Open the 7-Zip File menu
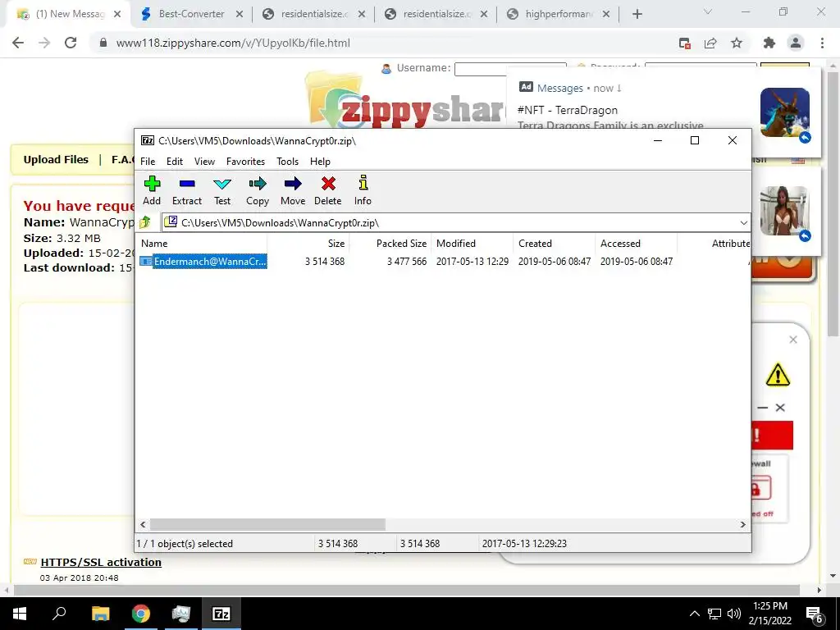The width and height of the screenshot is (840, 630). 148,162
